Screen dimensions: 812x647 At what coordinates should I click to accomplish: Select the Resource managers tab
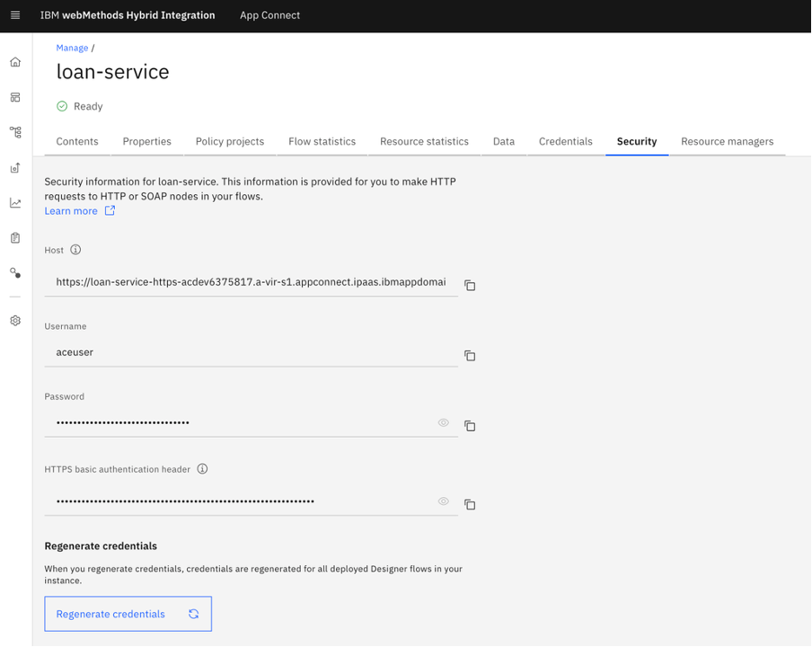click(x=727, y=141)
